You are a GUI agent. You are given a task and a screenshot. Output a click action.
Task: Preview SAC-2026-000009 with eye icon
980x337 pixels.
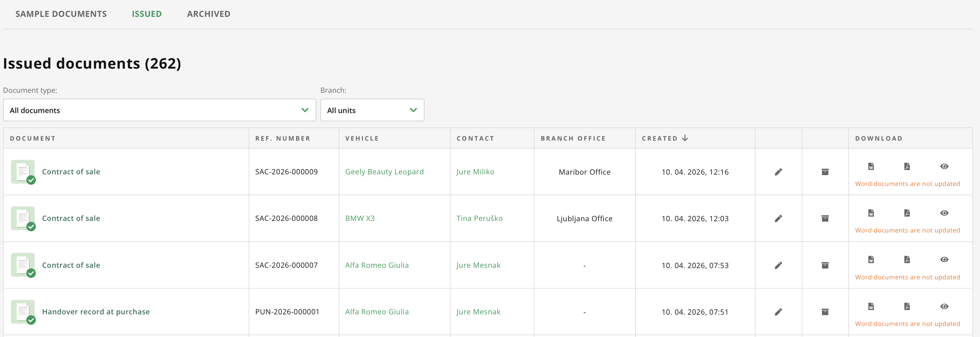tap(944, 166)
